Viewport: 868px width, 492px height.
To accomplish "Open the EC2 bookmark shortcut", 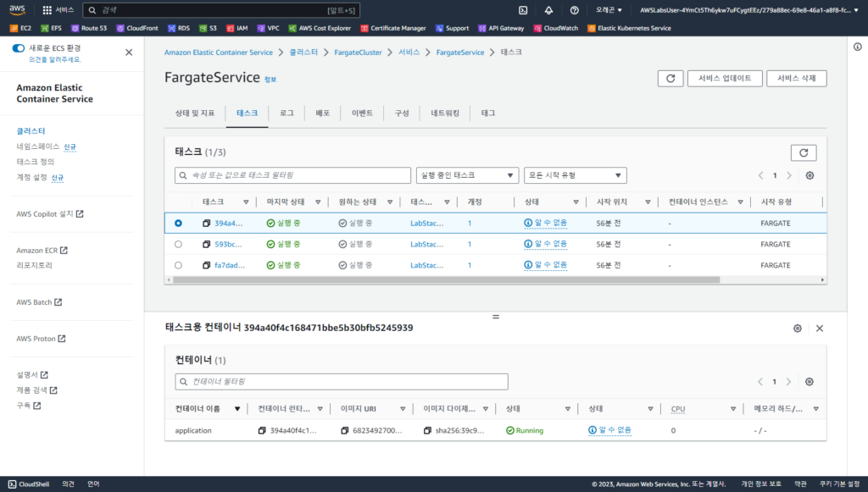I will coord(20,28).
